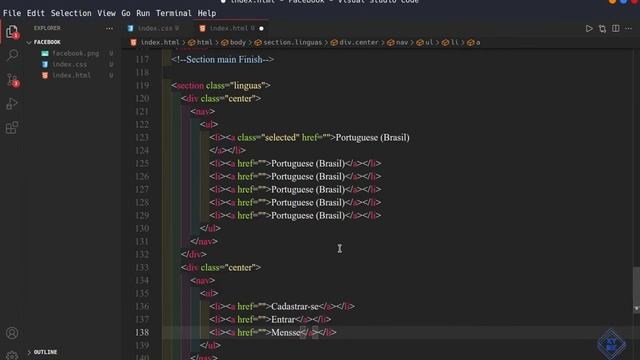Open Explorer Views and More Actions ellipsis
Viewport: 640px width, 360px height.
point(109,29)
